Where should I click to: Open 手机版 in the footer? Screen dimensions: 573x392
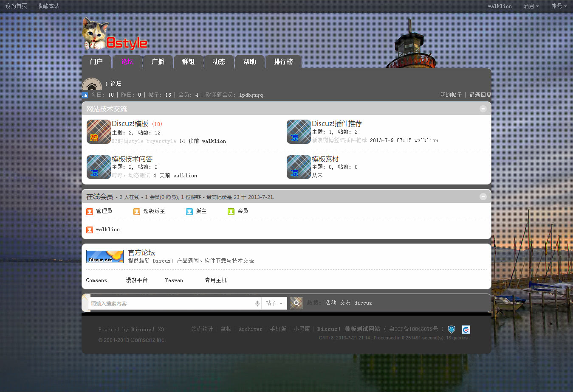278,329
